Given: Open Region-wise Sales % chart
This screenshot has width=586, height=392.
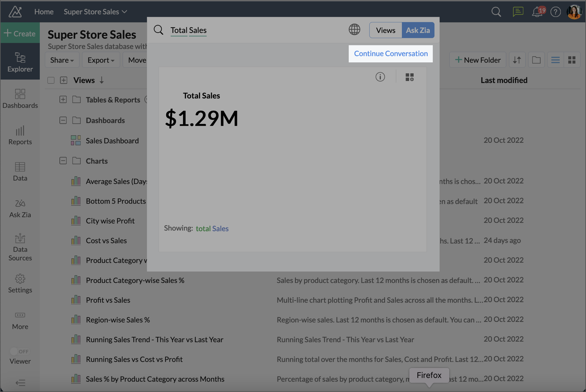Looking at the screenshot, I should [118, 320].
